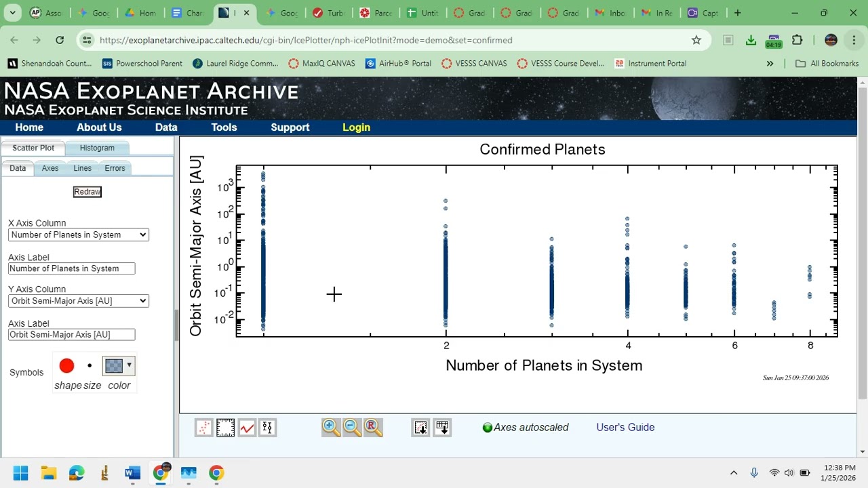Open Microsoft Edge from taskbar
This screenshot has width=868, height=488.
click(x=76, y=472)
